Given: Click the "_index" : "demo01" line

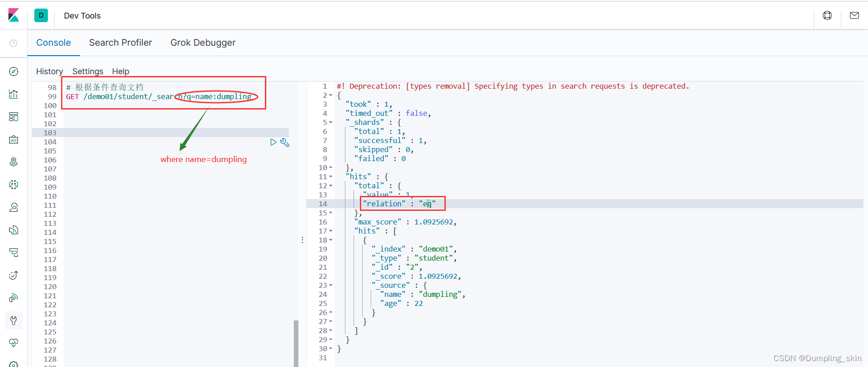Looking at the screenshot, I should tap(414, 249).
